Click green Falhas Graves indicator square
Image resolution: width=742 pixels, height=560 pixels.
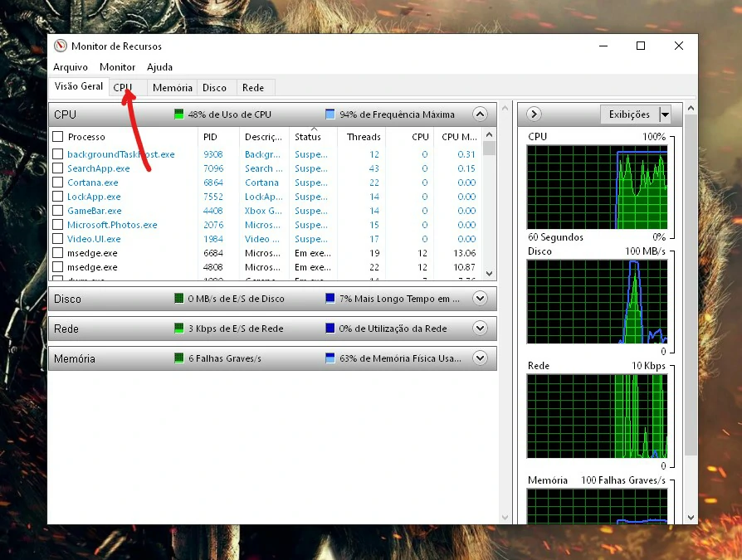point(179,358)
